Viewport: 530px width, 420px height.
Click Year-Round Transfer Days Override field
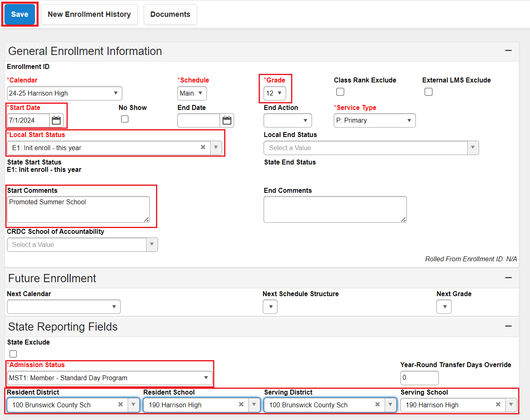coord(420,378)
